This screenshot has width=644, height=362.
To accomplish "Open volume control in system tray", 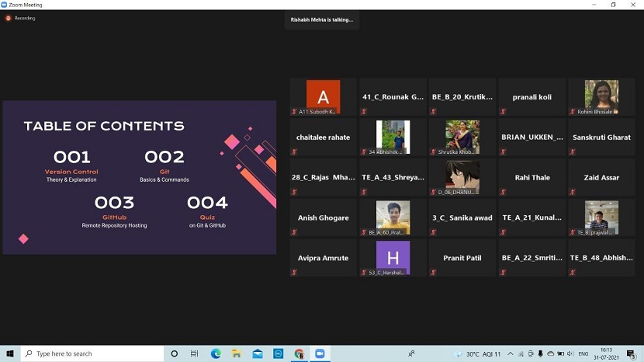I will pos(570,353).
